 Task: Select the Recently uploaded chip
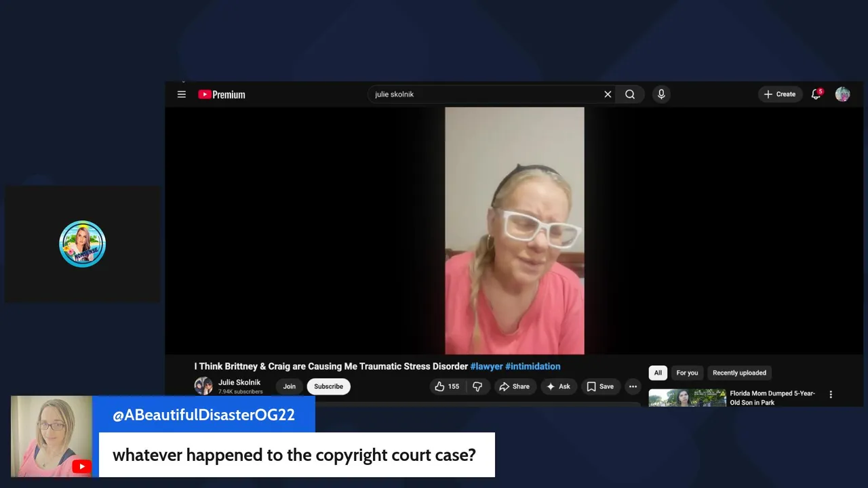(739, 373)
